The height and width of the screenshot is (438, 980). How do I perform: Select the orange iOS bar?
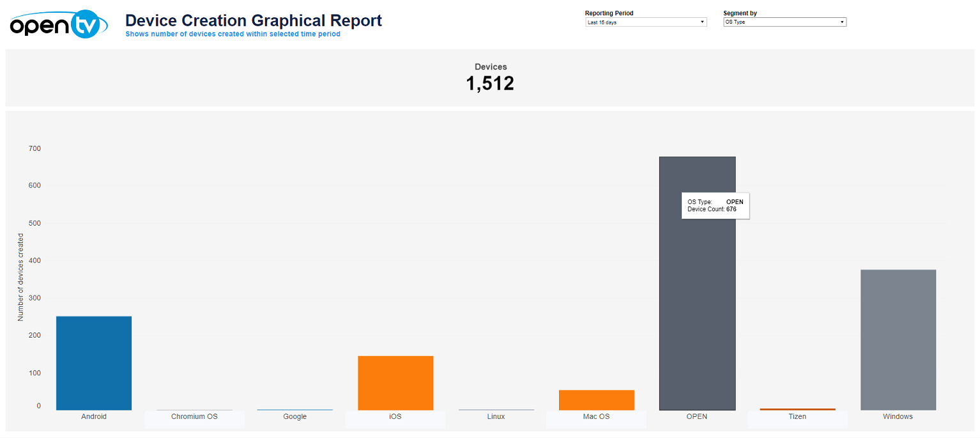[x=395, y=382]
